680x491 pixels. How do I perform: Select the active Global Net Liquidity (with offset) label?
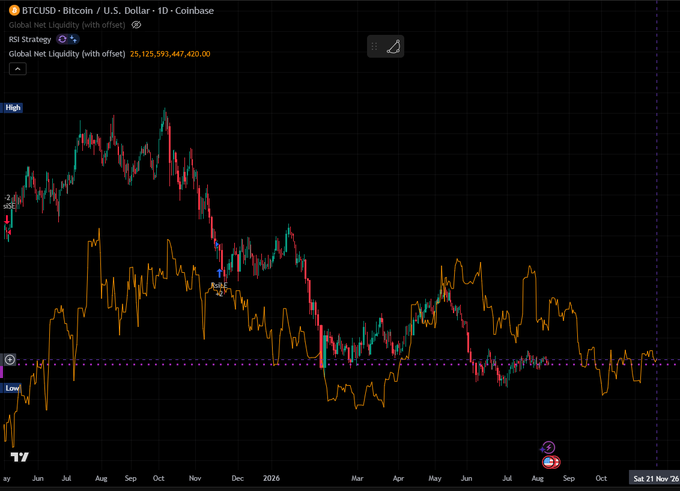click(67, 54)
